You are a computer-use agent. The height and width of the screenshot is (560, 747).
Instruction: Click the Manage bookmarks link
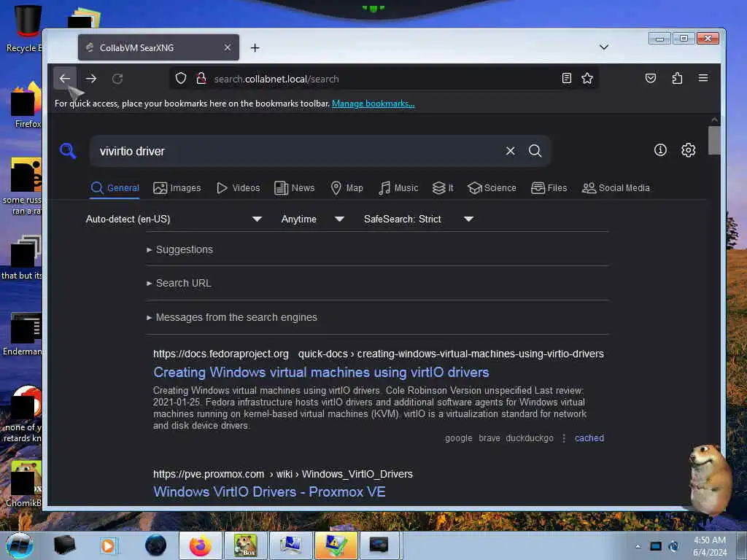(x=373, y=104)
